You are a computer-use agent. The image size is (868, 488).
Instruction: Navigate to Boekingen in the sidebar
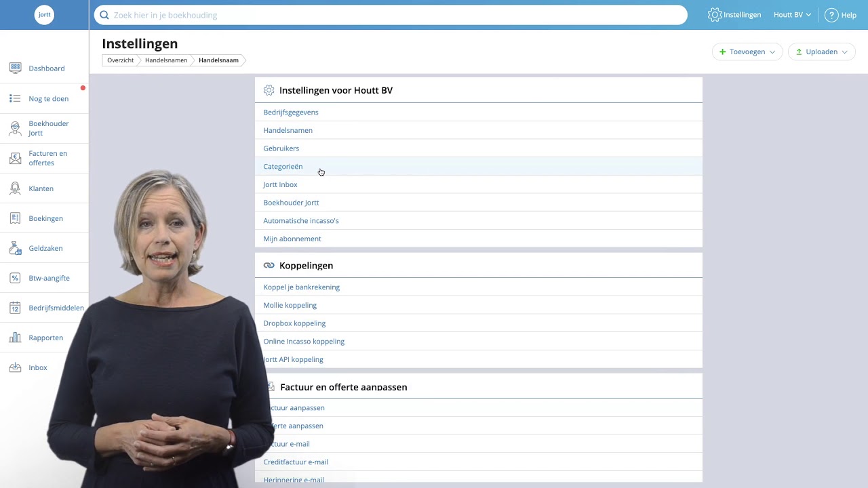point(46,218)
